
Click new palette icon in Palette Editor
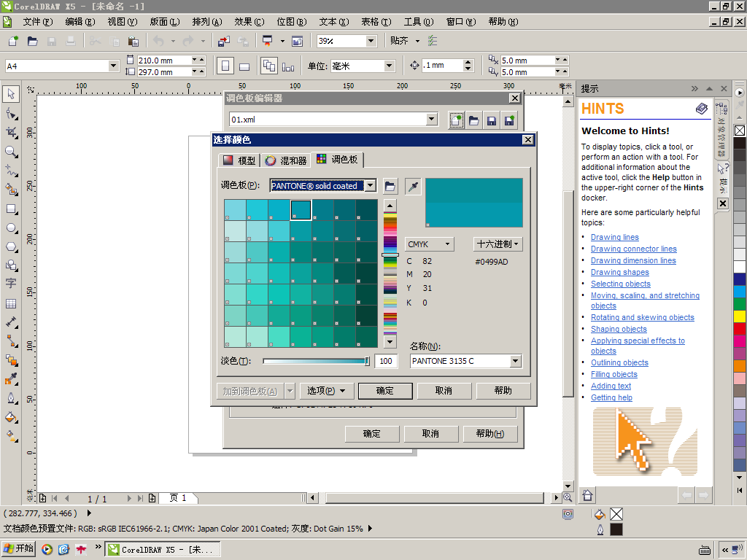456,120
